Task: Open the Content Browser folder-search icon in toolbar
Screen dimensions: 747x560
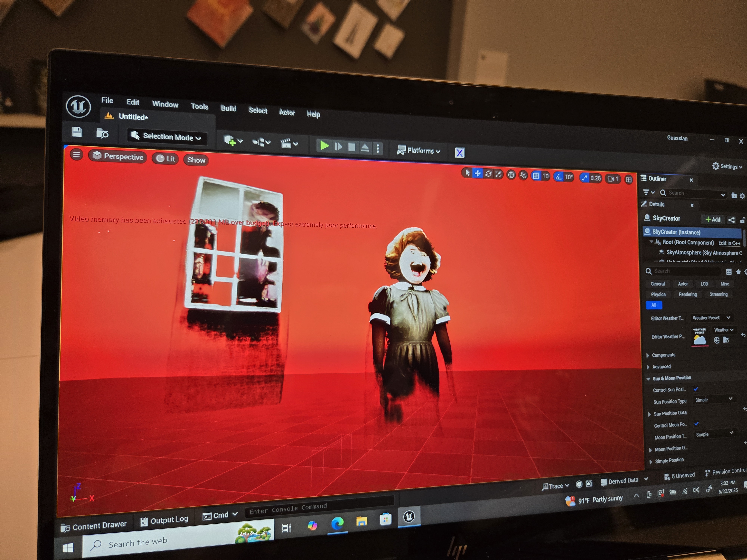Action: (102, 134)
